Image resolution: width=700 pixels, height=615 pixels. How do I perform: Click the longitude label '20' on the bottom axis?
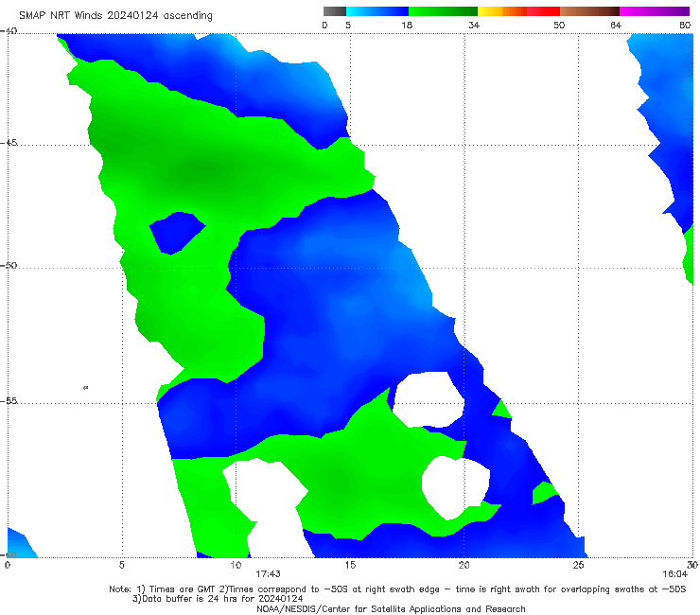coord(464,565)
